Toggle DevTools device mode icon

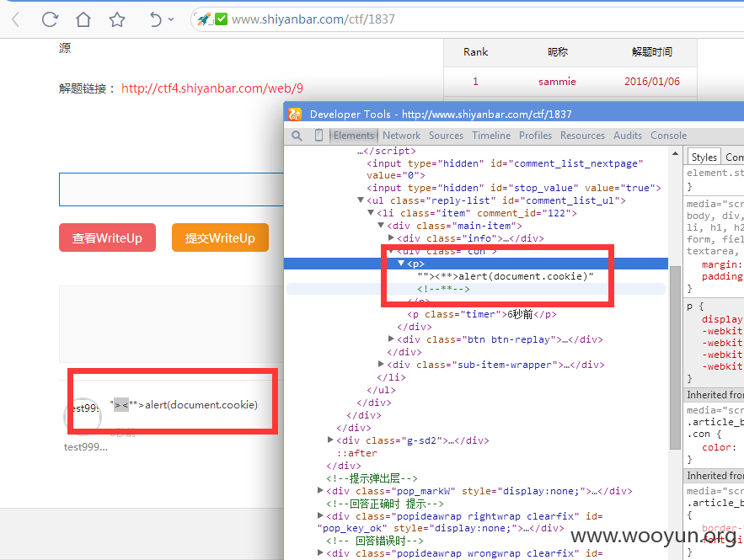(x=318, y=136)
